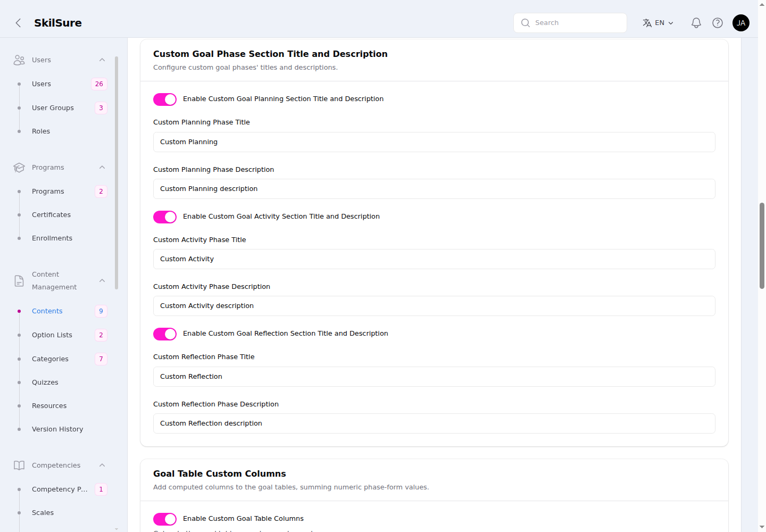Toggle Enable Custom Goal Table Columns
The image size is (766, 532).
(165, 519)
